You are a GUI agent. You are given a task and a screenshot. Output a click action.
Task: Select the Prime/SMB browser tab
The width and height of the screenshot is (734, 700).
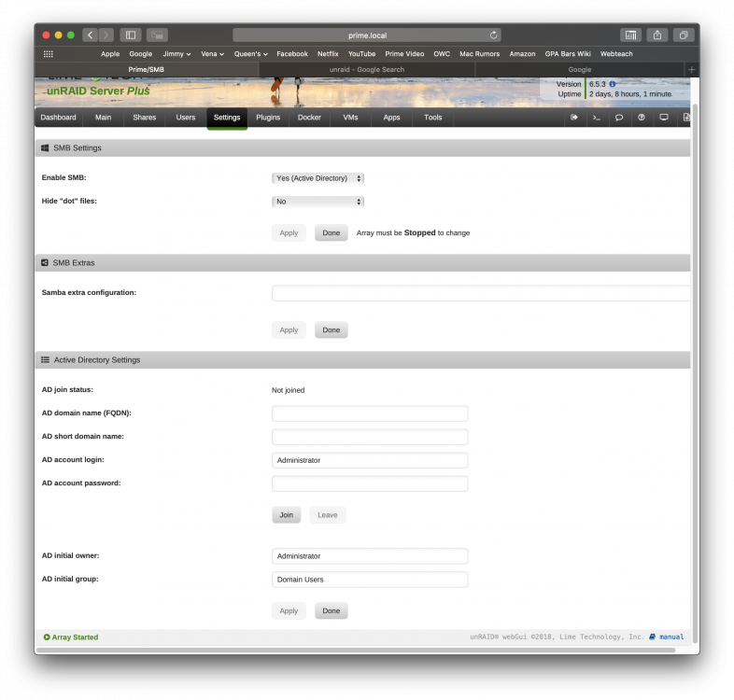point(146,69)
